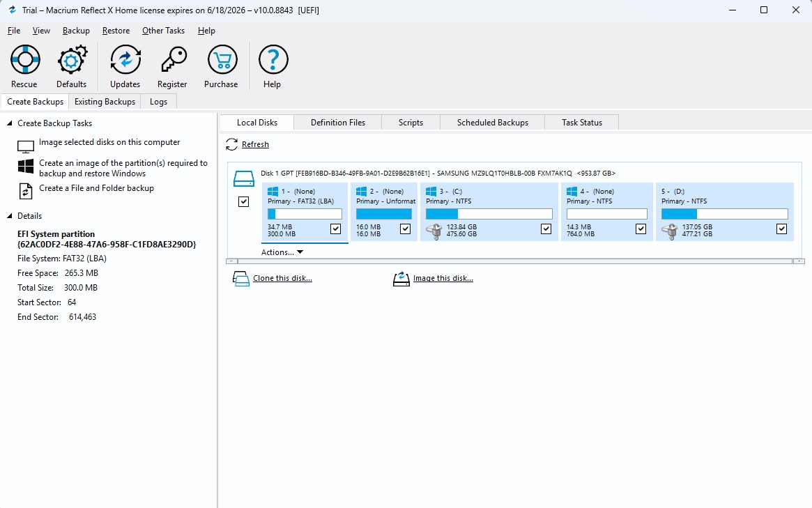The height and width of the screenshot is (508, 812).
Task: Click the Refresh link
Action: point(255,144)
